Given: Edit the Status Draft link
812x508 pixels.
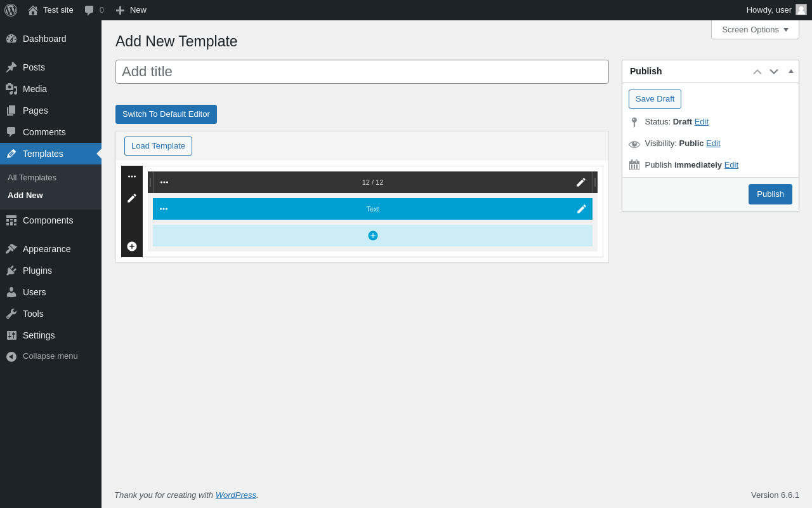Looking at the screenshot, I should coord(702,121).
